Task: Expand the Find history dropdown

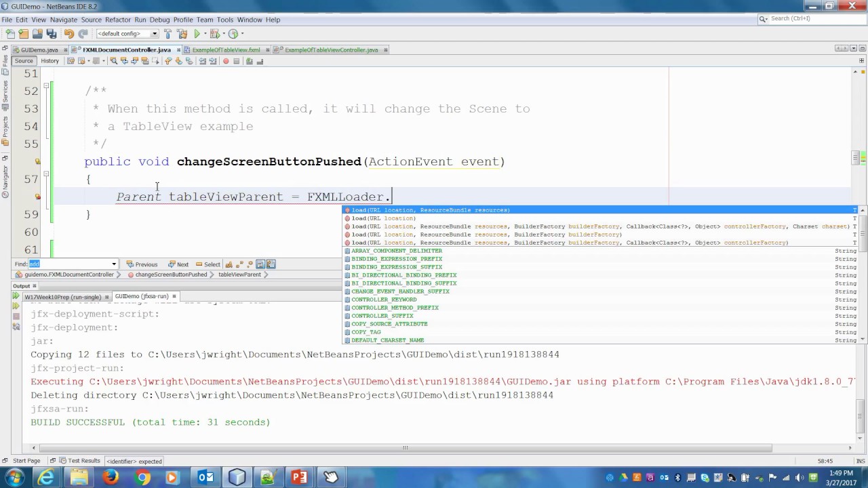Action: click(114, 264)
